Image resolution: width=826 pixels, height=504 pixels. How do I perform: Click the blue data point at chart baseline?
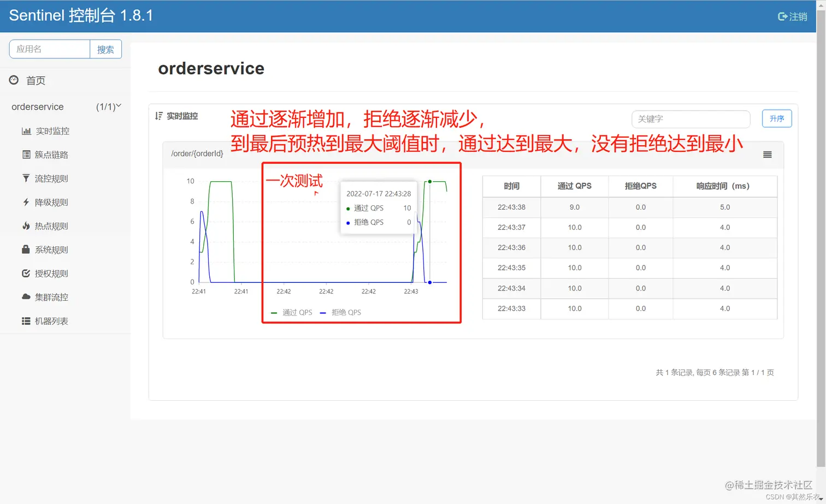[x=430, y=282]
